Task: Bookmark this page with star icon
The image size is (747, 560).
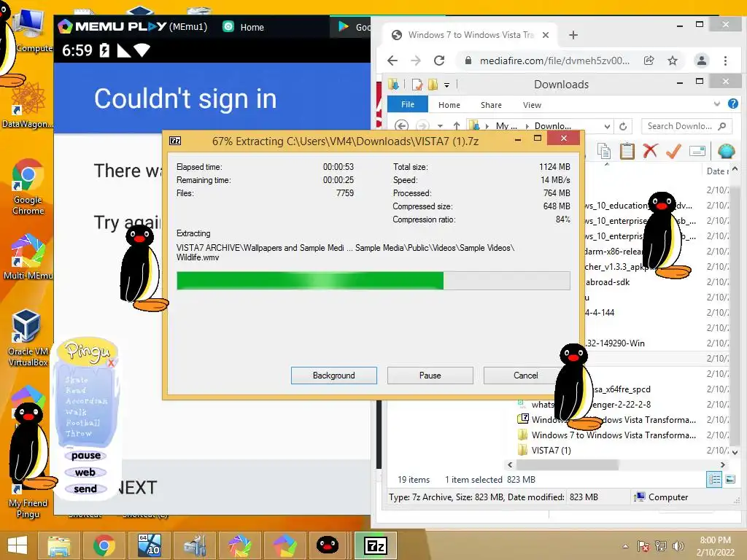Action: coord(672,61)
